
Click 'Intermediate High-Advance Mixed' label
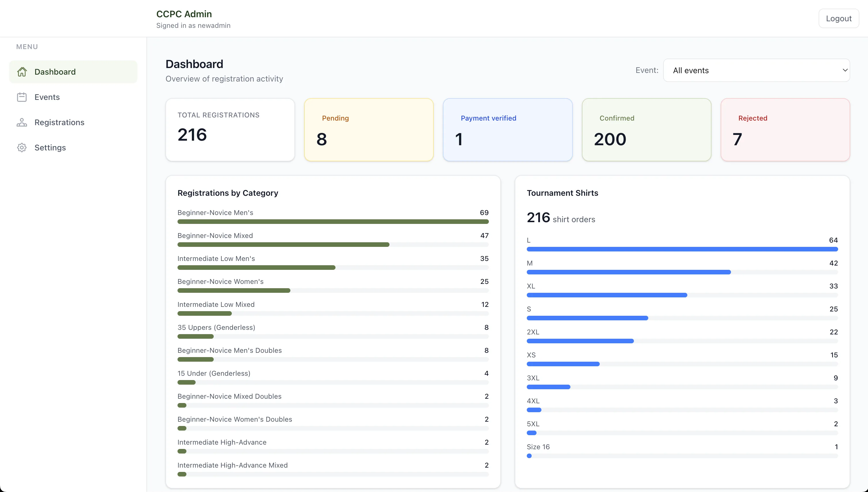[x=233, y=465]
